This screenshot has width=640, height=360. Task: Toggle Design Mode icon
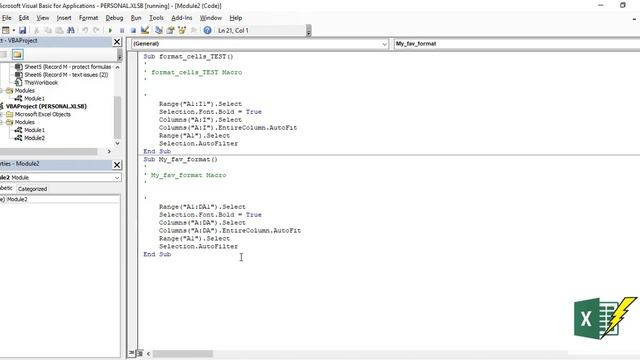144,30
